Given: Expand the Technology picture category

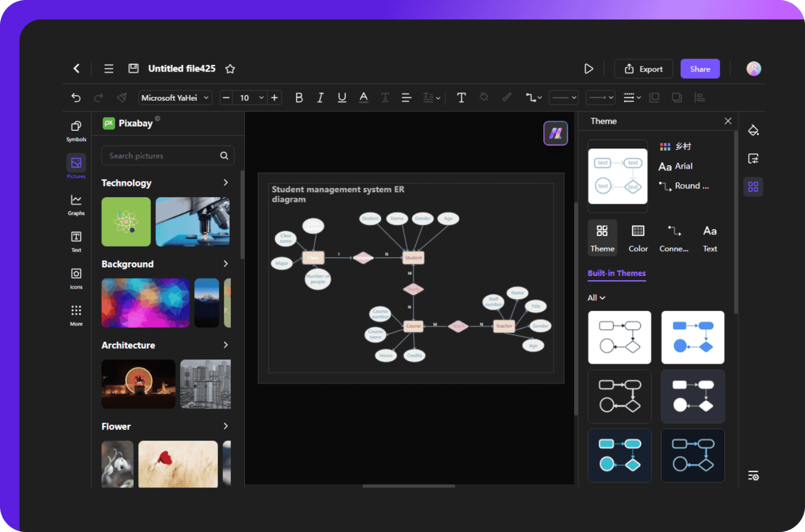Looking at the screenshot, I should tap(226, 183).
